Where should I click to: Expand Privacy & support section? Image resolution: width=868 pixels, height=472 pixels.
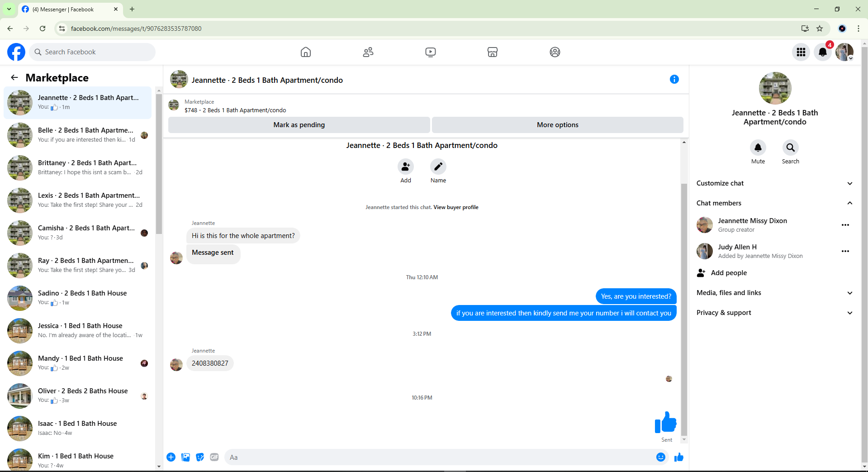click(x=774, y=313)
